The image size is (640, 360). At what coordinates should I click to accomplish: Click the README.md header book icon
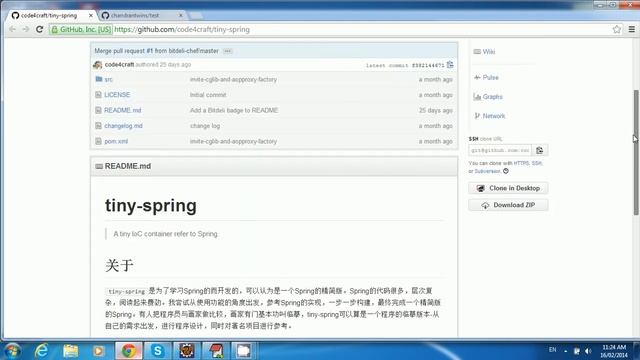[x=99, y=166]
